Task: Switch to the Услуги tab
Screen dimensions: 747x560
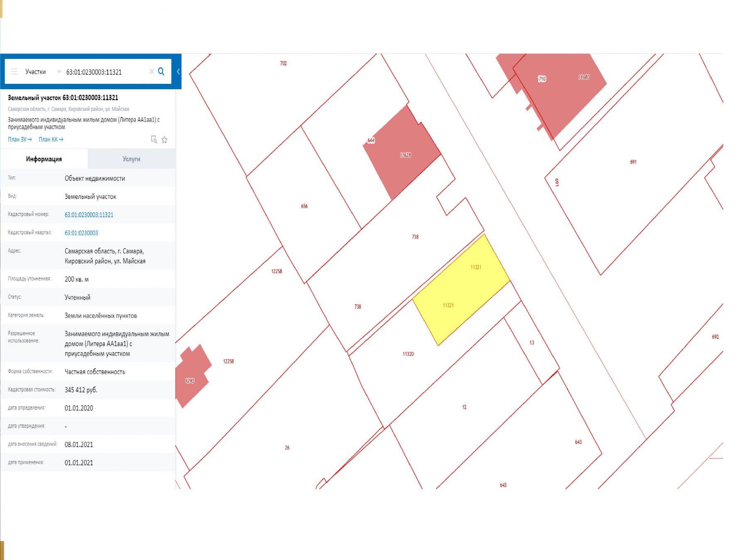Action: coord(131,159)
